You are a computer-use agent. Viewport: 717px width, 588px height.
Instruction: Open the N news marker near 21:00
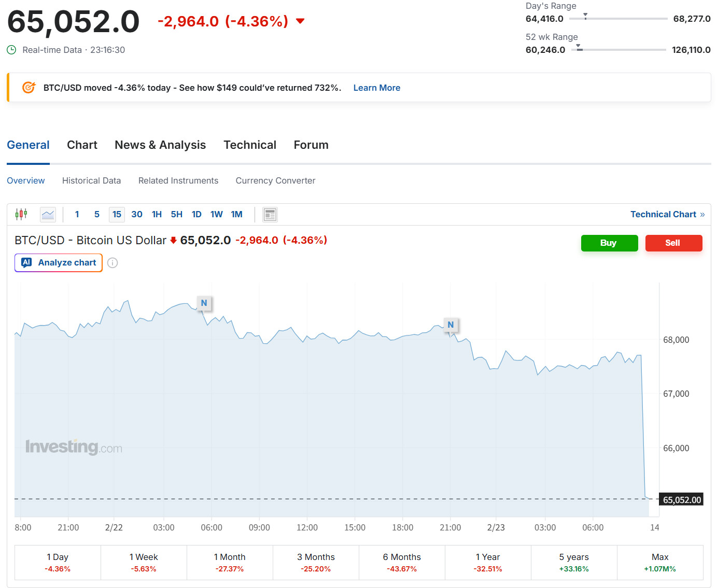[451, 325]
